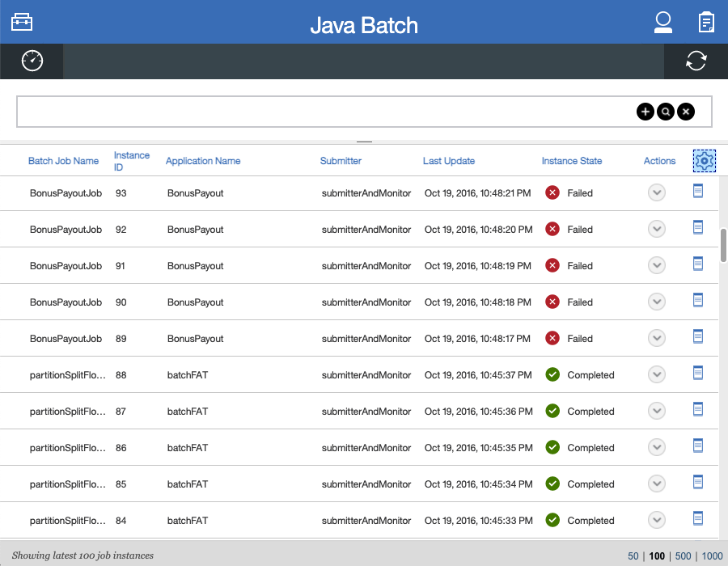This screenshot has height=566, width=728.
Task: Expand the actions menu for instance 84
Action: coord(657,519)
